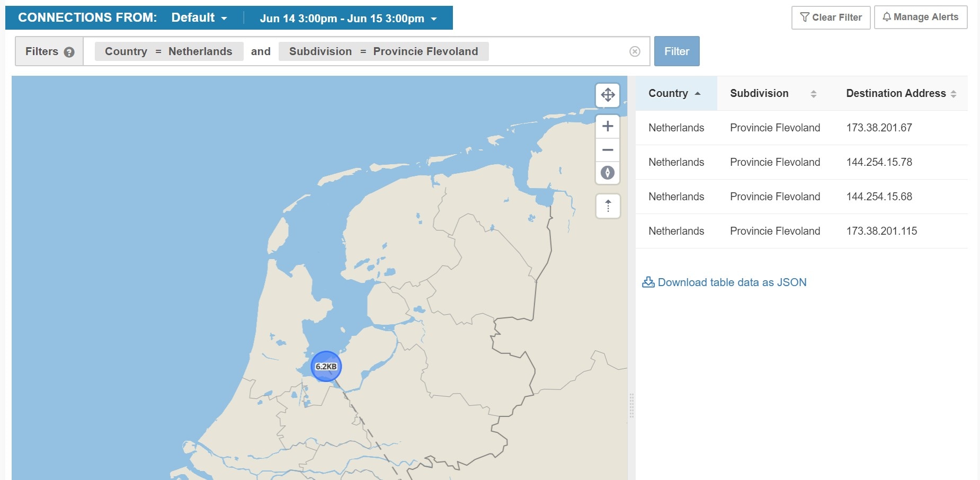Click the map pan/move control icon
Screen dimensions: 980x480
[x=608, y=95]
